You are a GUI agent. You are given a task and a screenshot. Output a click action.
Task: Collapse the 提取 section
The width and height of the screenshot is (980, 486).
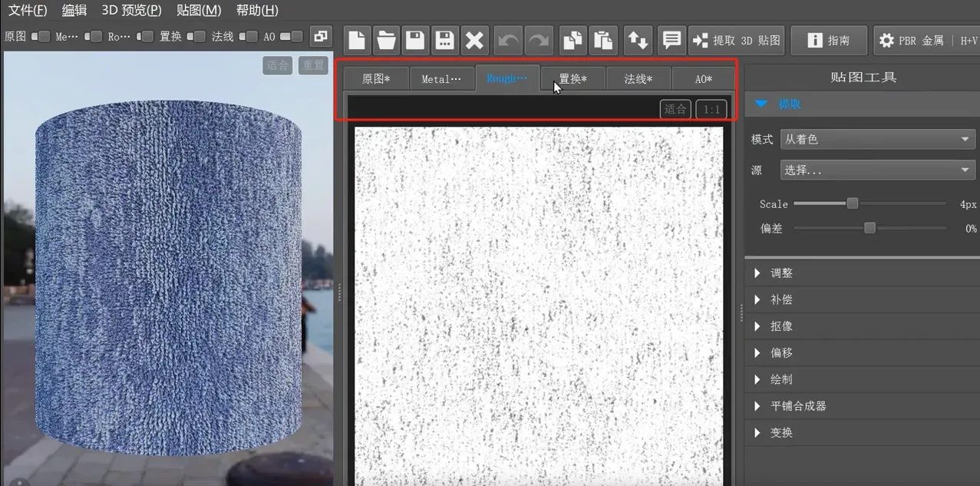click(862, 104)
